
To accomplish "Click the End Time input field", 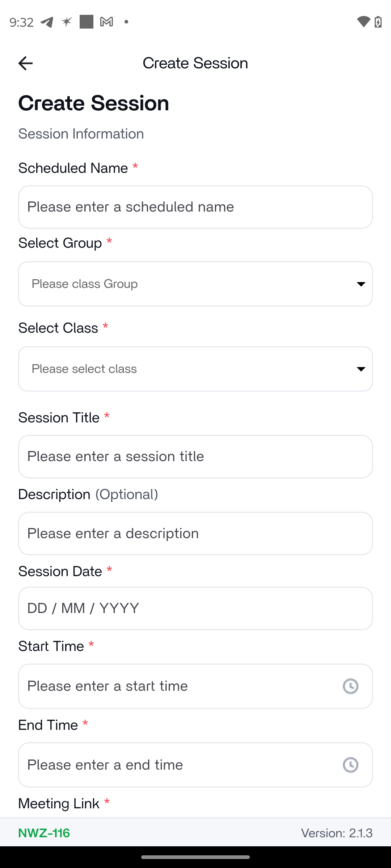I will point(174,765).
